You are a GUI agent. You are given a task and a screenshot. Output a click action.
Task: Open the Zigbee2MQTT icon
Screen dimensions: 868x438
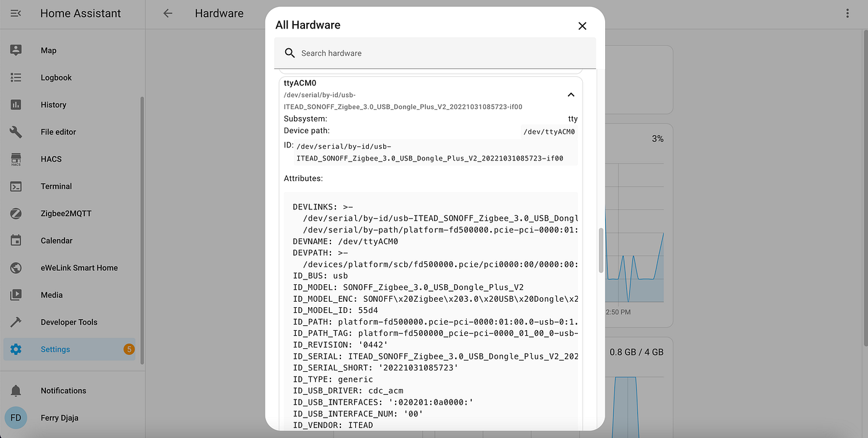click(x=16, y=213)
